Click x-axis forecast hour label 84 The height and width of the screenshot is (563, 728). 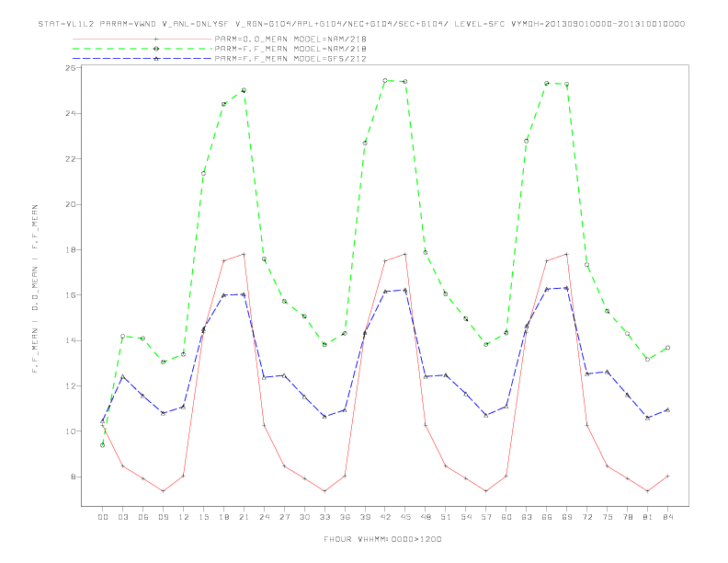667,517
